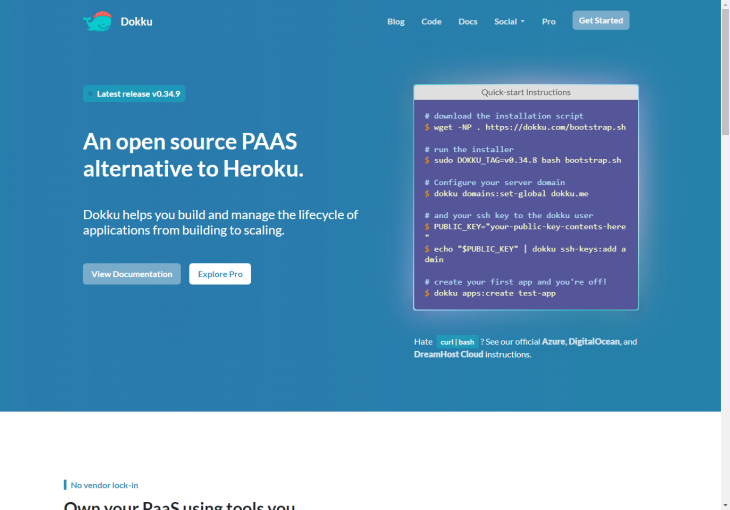Click the View Documentation button
Screen dimensions: 730x510
click(x=132, y=274)
